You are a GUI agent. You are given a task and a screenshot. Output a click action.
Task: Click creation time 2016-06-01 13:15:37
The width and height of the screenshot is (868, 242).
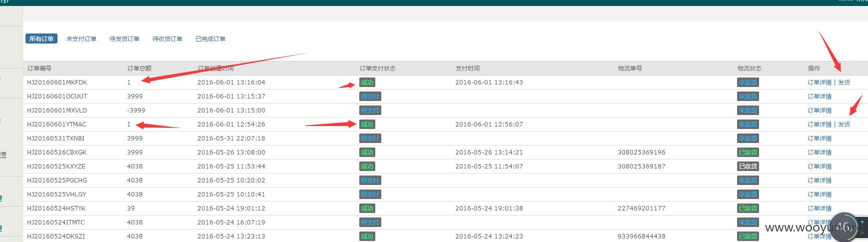click(231, 96)
